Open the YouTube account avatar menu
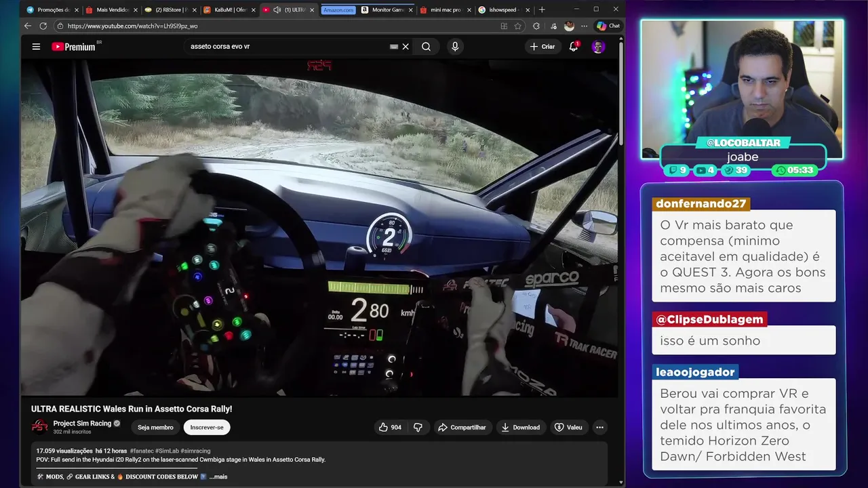 598,47
